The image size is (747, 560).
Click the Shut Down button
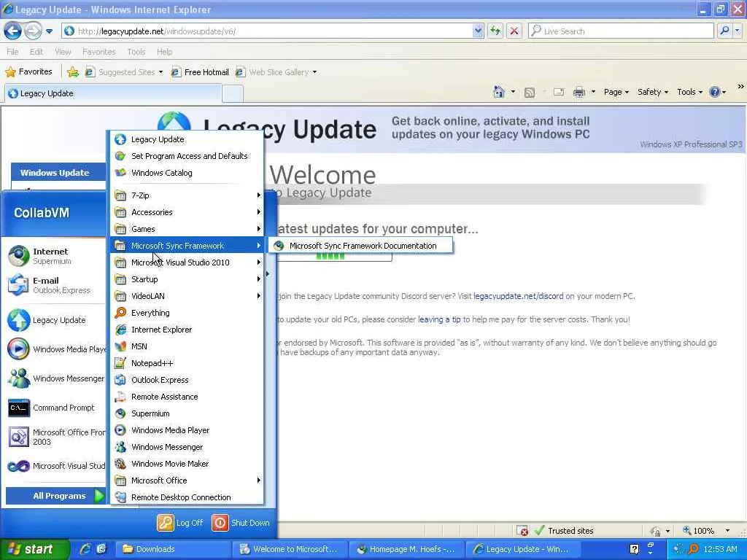241,523
